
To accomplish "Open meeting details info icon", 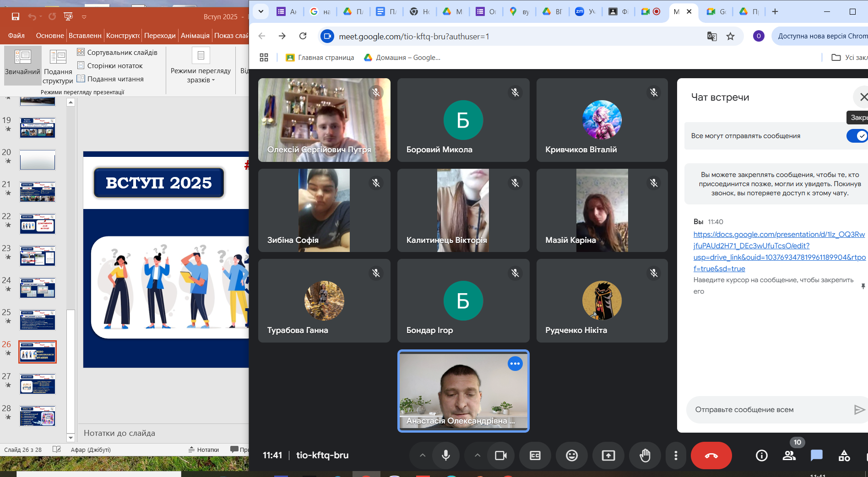I will [x=762, y=456].
